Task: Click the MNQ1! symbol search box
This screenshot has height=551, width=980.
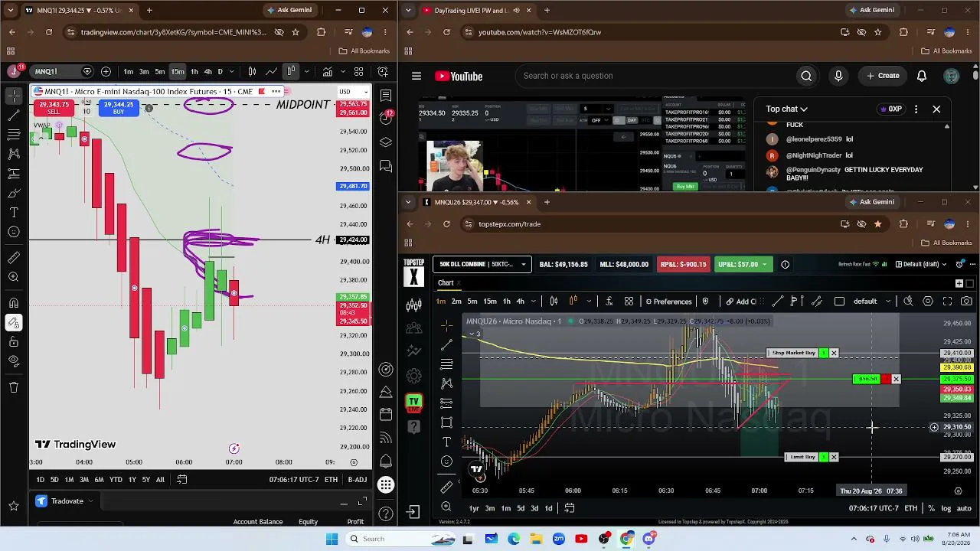Action: pos(63,72)
